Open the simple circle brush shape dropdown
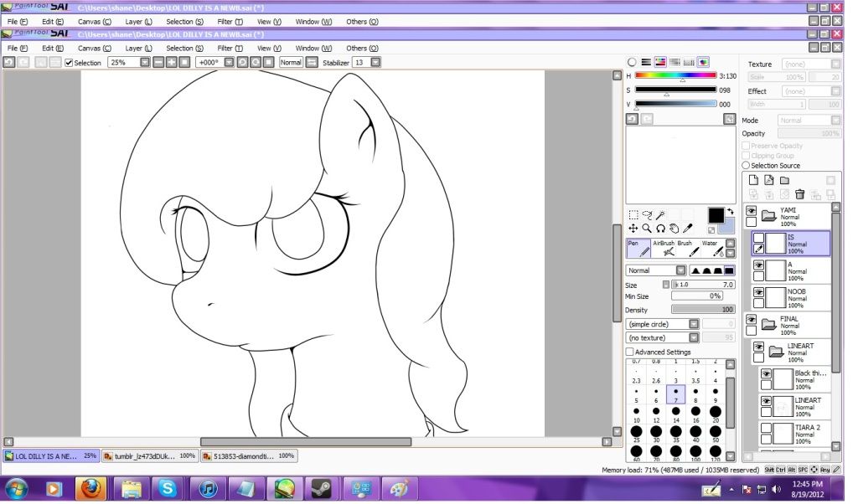This screenshot has width=858, height=504. 693,324
